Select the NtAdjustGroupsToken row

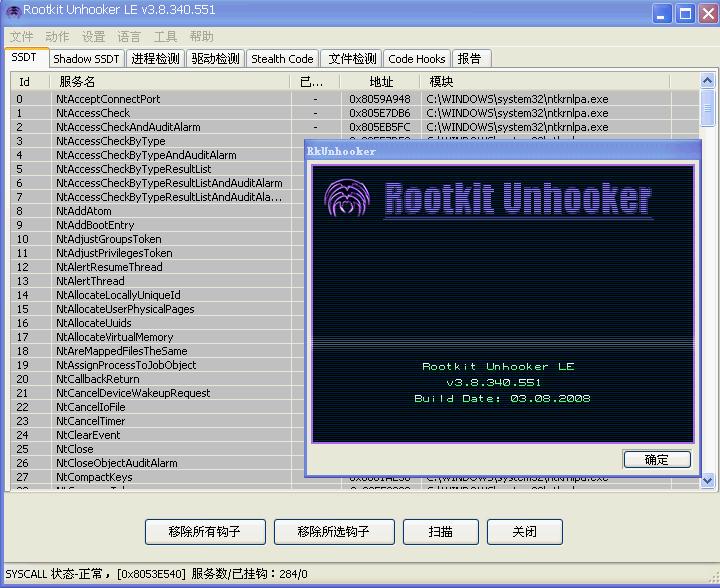pos(158,239)
